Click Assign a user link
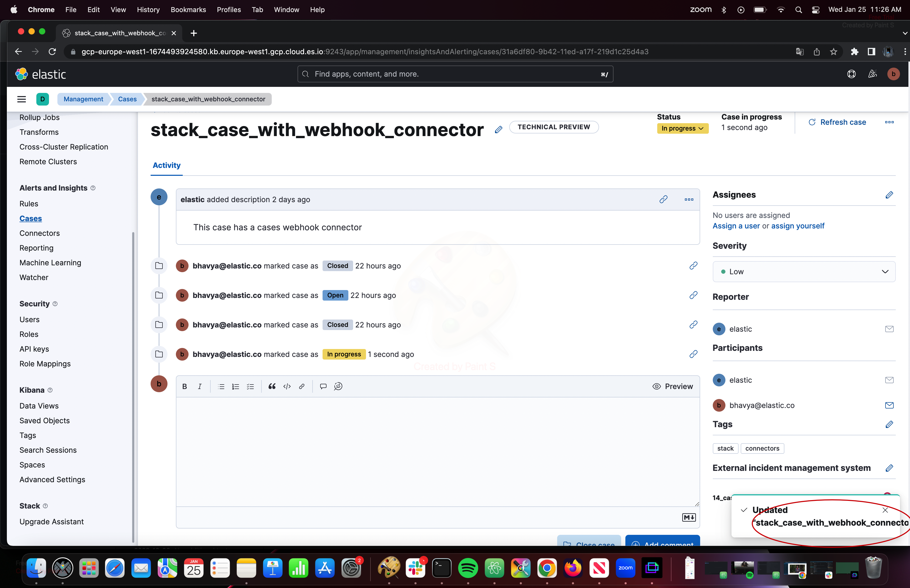The width and height of the screenshot is (910, 588). tap(736, 226)
